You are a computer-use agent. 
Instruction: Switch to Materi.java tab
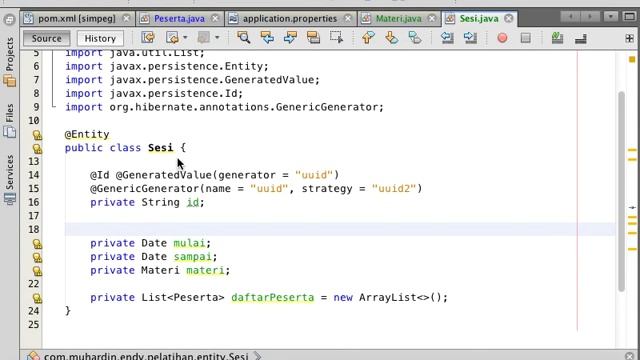point(398,19)
